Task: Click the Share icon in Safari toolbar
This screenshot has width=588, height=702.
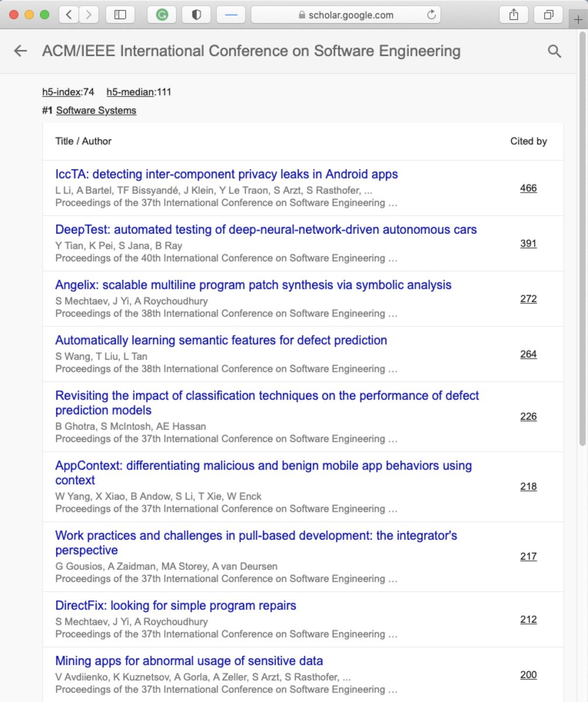Action: [514, 15]
